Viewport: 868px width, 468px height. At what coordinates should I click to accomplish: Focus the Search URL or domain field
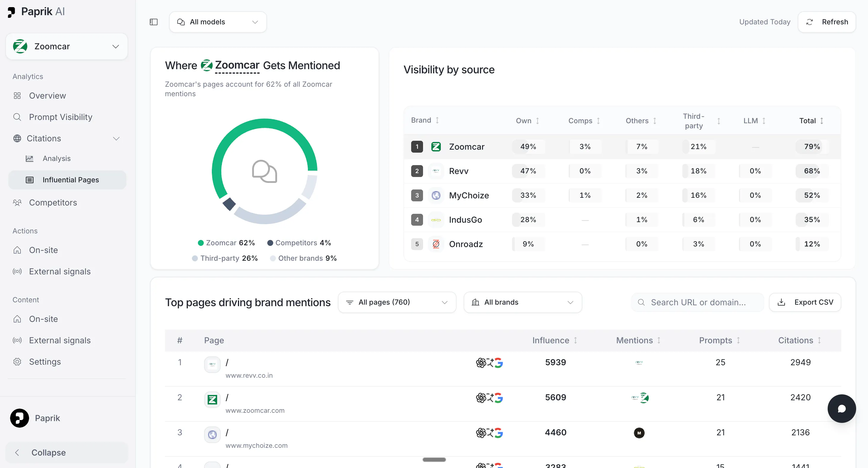697,302
